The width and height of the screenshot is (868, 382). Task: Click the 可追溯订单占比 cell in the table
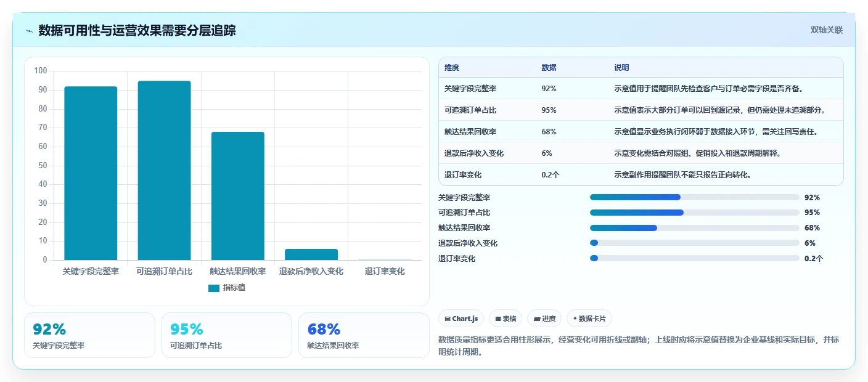[470, 110]
